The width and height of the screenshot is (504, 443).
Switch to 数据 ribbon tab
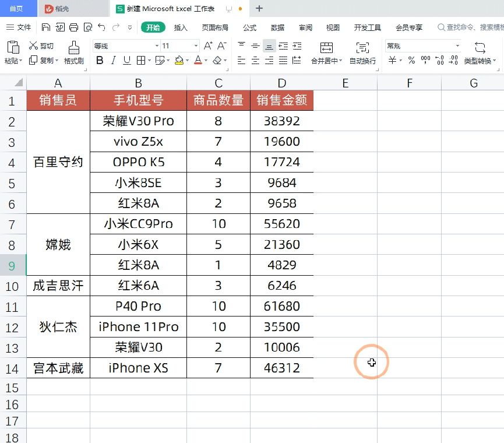[x=277, y=27]
